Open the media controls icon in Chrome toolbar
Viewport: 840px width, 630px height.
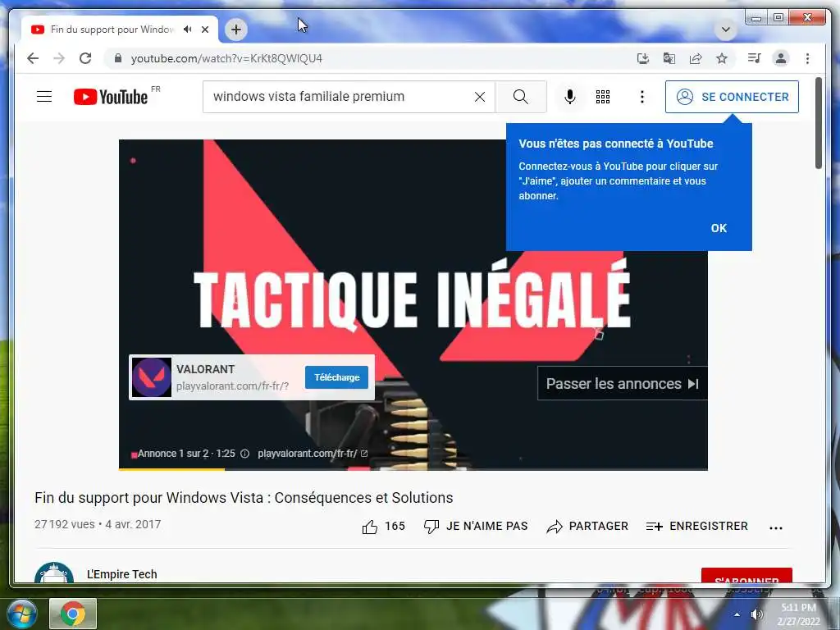click(755, 58)
